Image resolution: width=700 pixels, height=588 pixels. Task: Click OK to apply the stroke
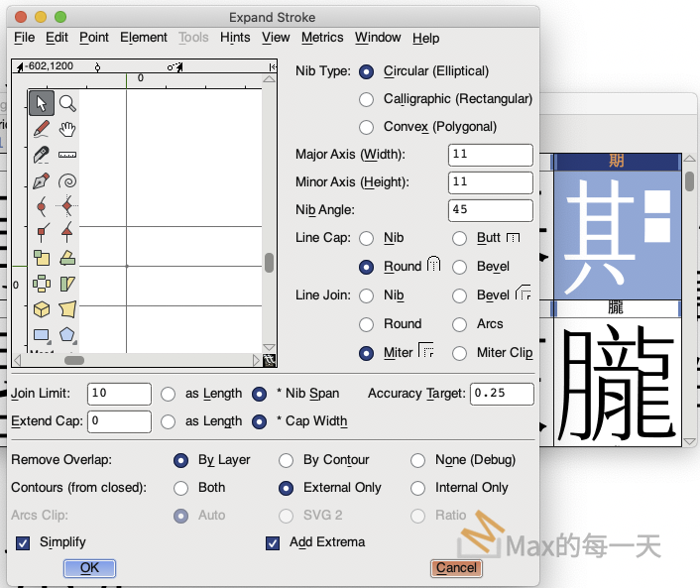click(89, 568)
